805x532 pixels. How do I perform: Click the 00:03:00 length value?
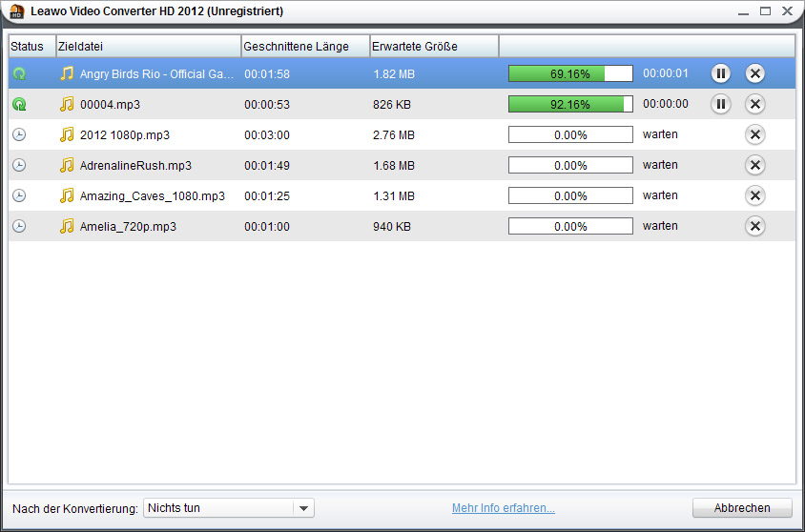point(267,135)
